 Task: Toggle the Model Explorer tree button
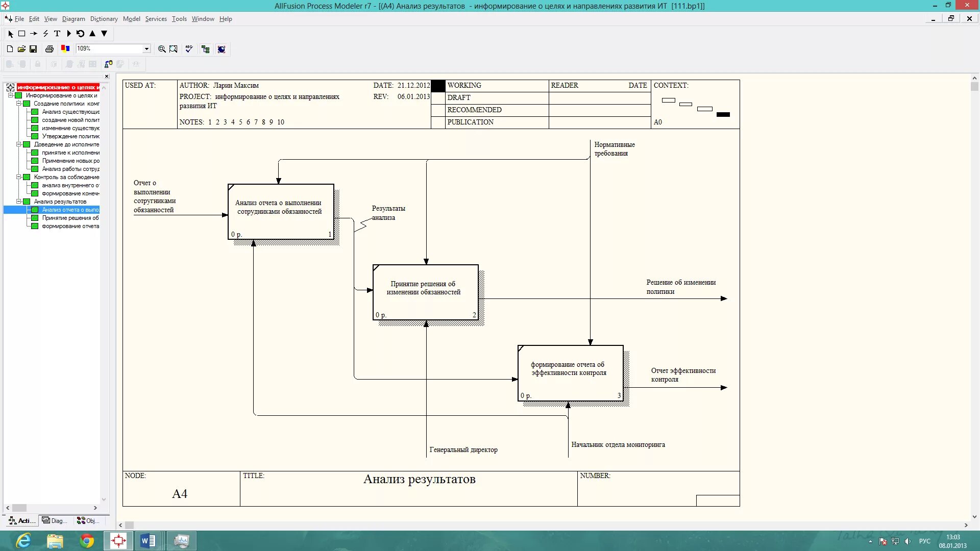coord(206,49)
